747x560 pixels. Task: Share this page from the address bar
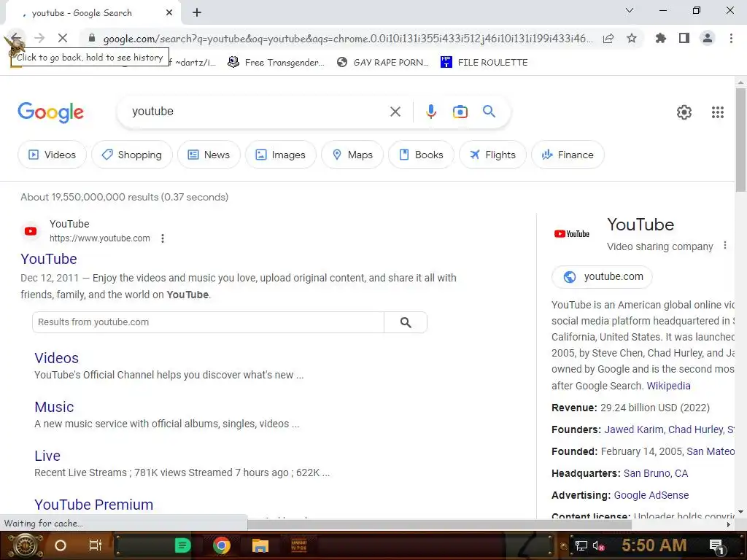[608, 38]
